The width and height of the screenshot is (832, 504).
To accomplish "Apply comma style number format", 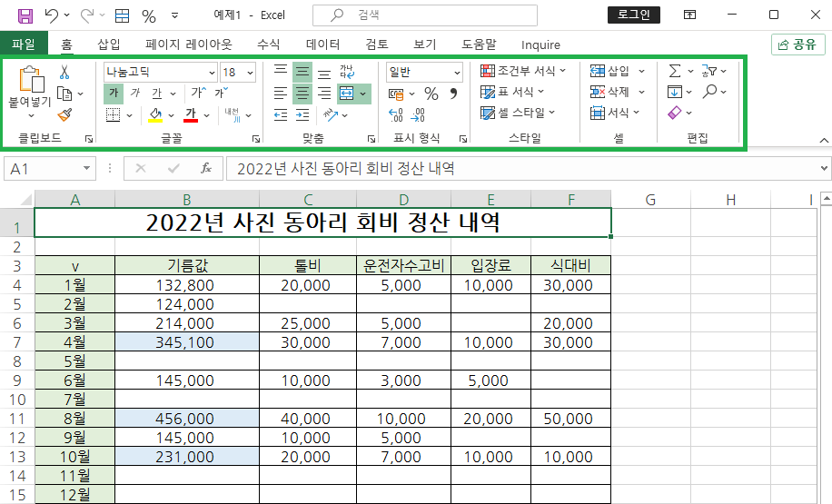I will pyautogui.click(x=453, y=94).
